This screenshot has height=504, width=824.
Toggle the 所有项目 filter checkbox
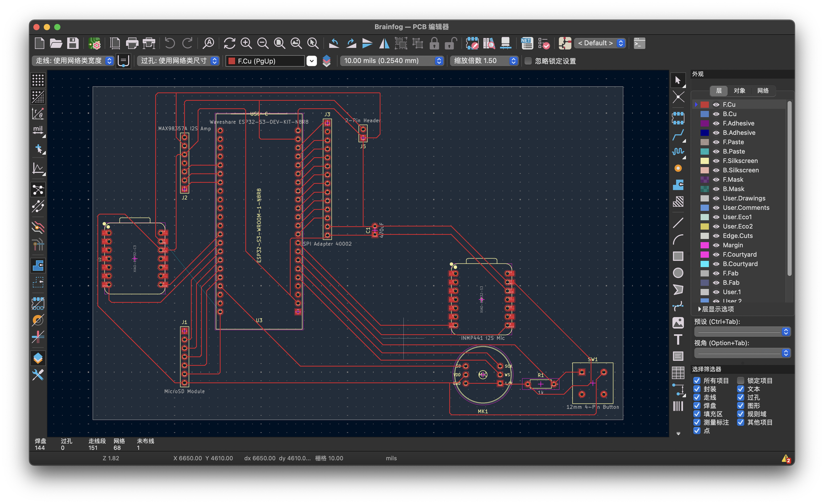[x=697, y=381]
